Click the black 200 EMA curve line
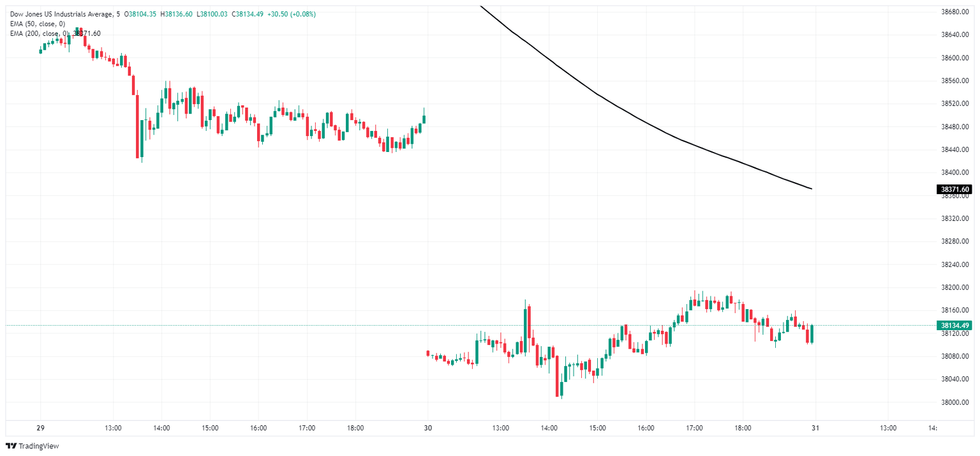 pos(638,121)
